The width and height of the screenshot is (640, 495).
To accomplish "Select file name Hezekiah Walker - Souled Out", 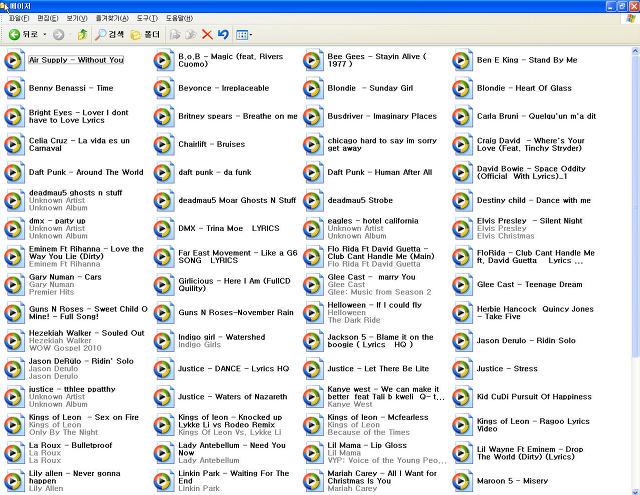I will point(87,333).
